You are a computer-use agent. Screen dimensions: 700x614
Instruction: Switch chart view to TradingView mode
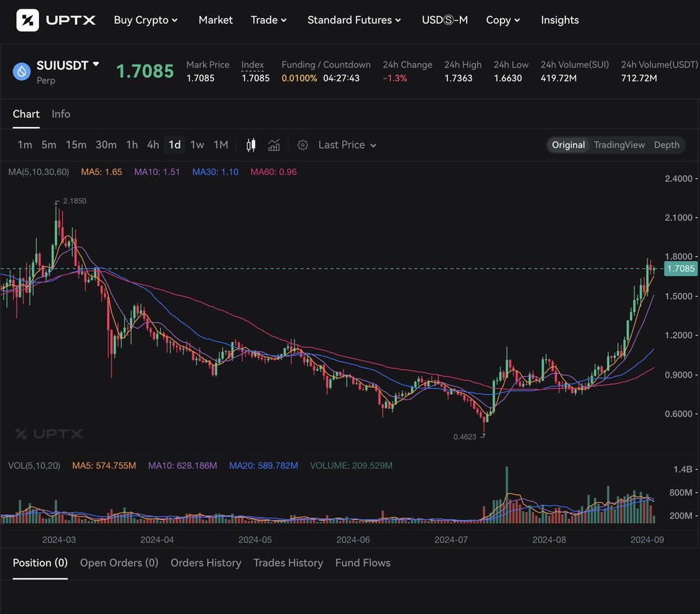coord(618,145)
